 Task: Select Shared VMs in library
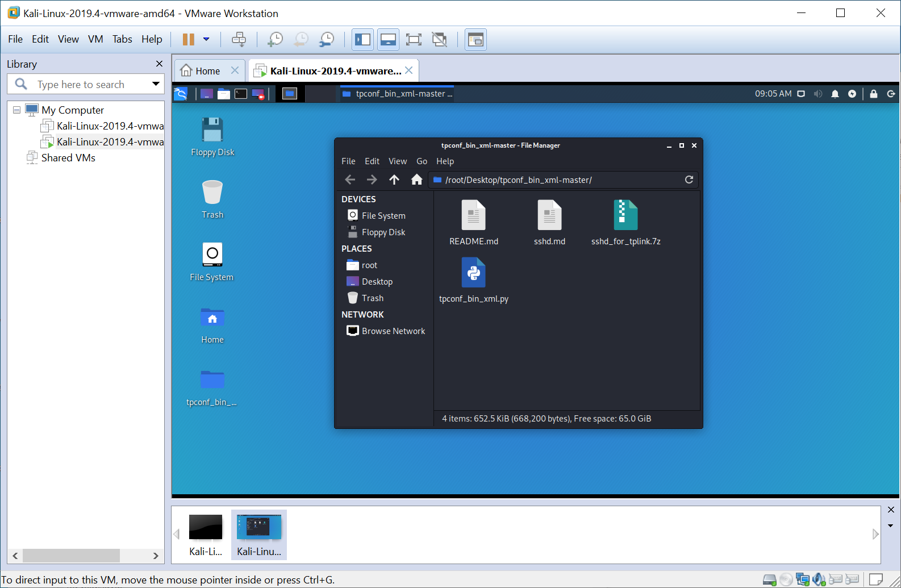(61, 157)
